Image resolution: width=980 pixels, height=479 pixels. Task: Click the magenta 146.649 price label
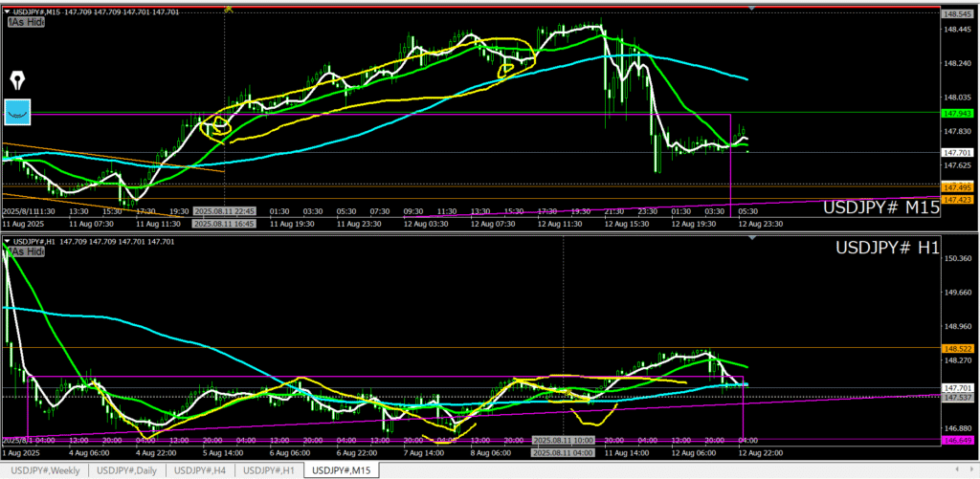pyautogui.click(x=957, y=441)
